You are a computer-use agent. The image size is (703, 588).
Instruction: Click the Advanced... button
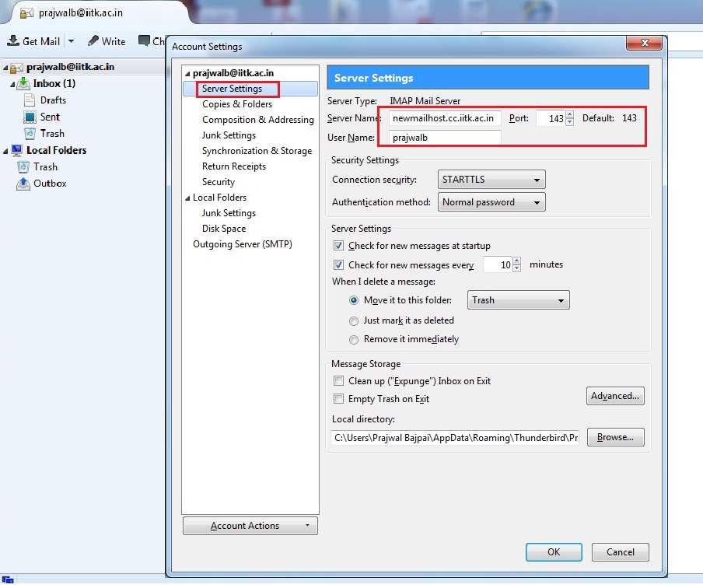click(615, 396)
